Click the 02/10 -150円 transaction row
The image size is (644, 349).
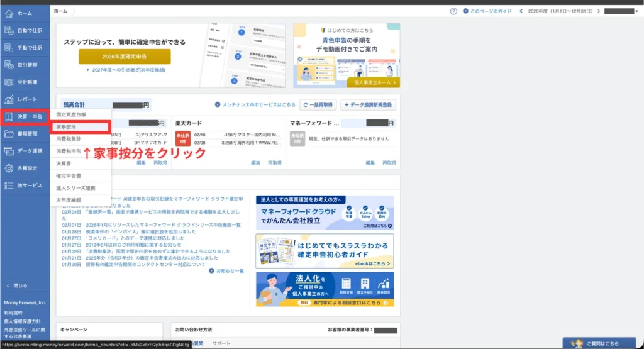click(x=237, y=135)
